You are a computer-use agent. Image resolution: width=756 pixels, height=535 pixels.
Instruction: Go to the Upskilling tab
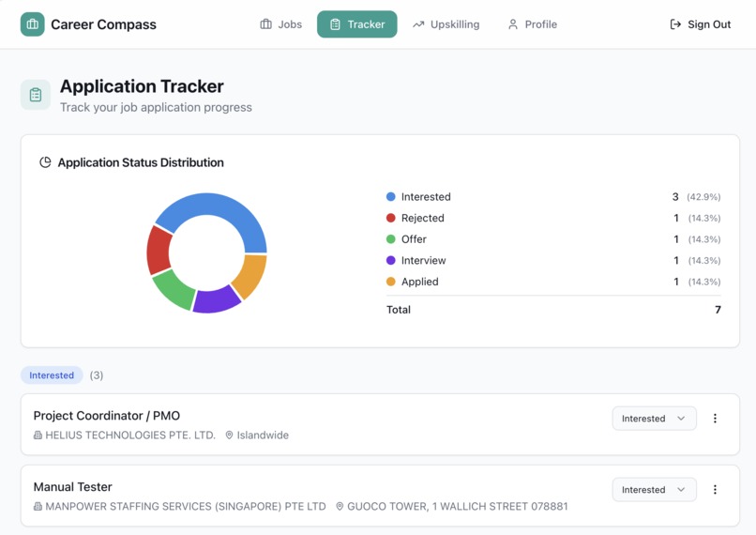point(446,24)
